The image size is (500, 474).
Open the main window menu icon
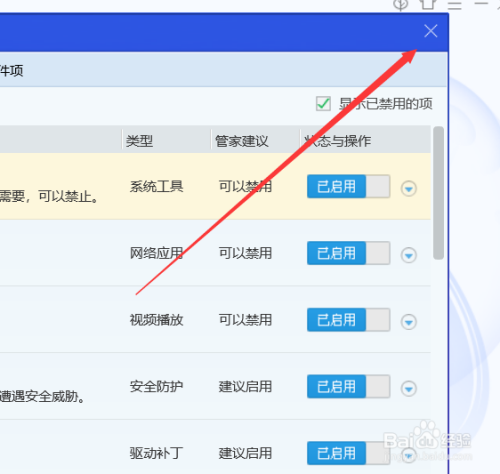pos(454,4)
